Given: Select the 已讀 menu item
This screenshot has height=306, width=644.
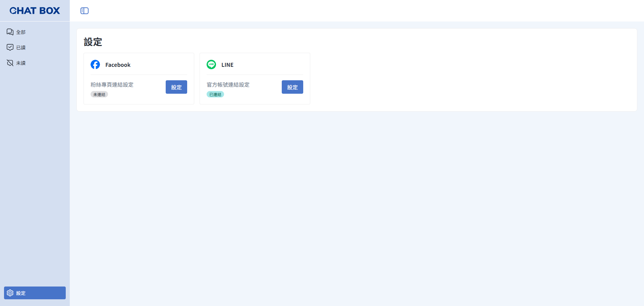Looking at the screenshot, I should (x=35, y=47).
